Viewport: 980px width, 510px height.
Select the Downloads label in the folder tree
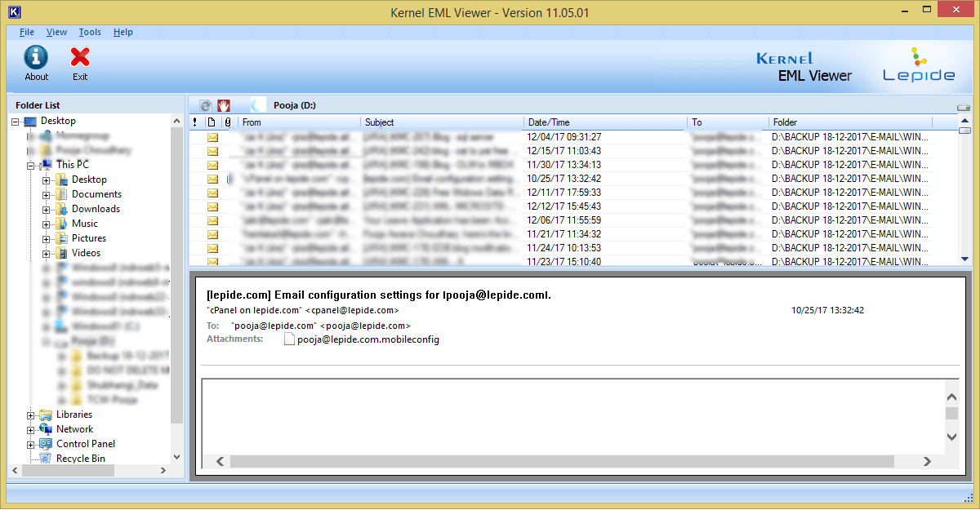point(96,209)
